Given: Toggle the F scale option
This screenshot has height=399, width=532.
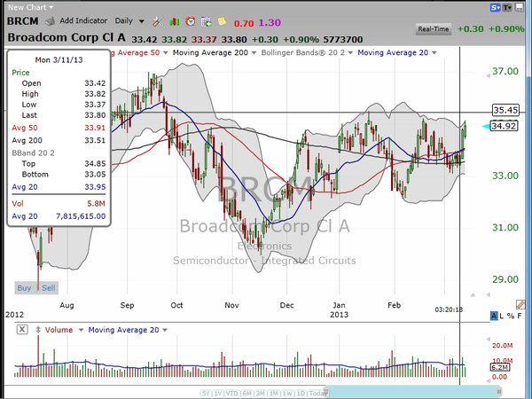Looking at the screenshot, I should (x=520, y=316).
